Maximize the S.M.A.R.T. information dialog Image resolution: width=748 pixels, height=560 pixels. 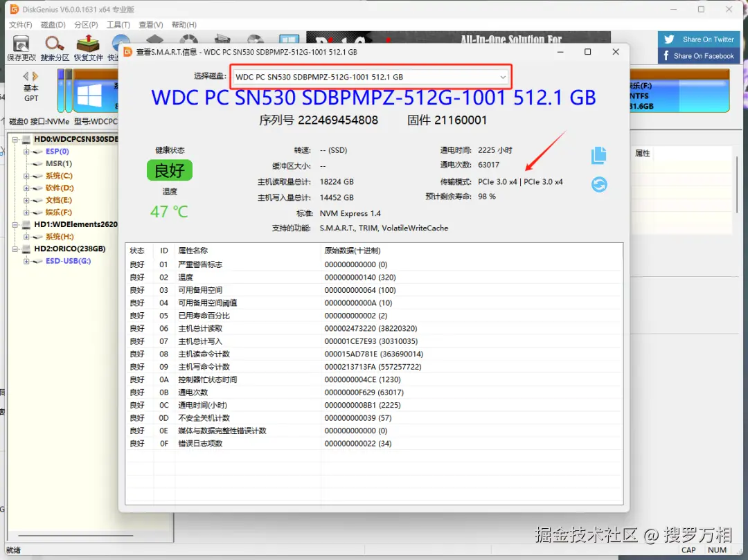[x=588, y=52]
